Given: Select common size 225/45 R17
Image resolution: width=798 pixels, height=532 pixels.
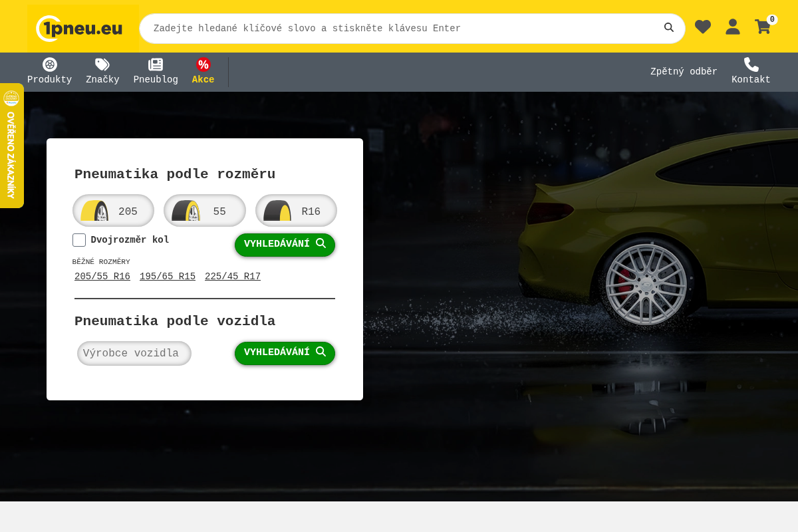Looking at the screenshot, I should click(233, 277).
